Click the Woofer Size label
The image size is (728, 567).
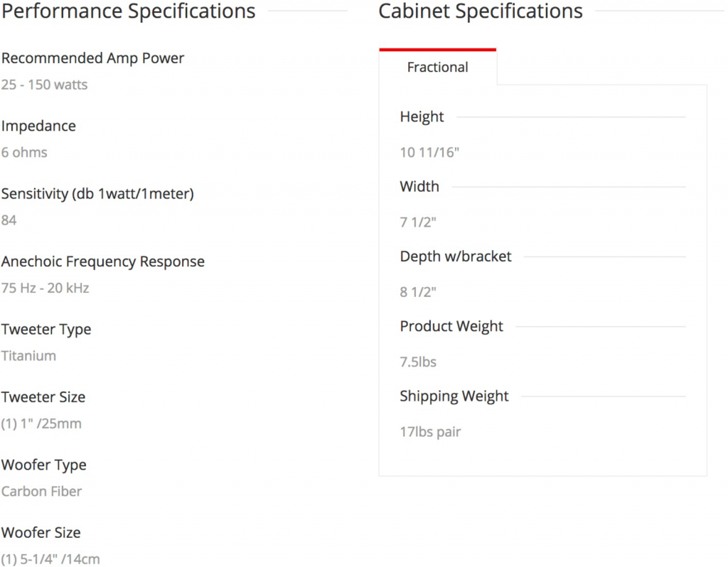[41, 532]
